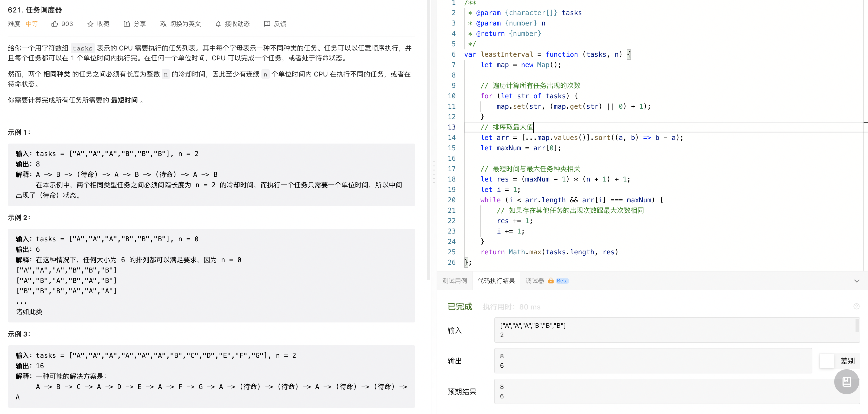
Task: Click the 'return Math.max' code line
Action: (x=549, y=252)
